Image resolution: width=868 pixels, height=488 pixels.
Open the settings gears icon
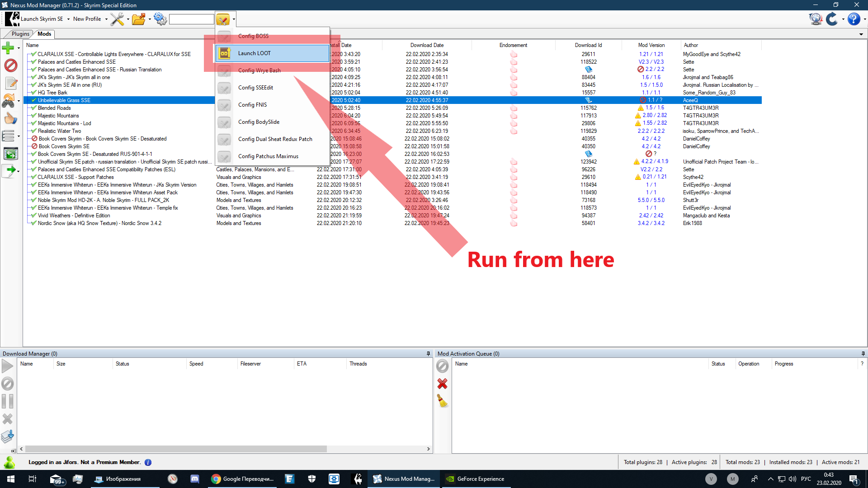click(160, 19)
